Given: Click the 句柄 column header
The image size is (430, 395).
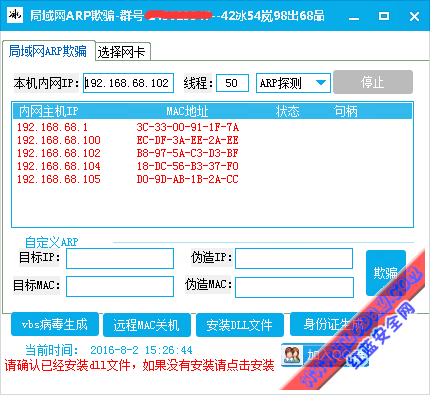Looking at the screenshot, I should 345,111.
